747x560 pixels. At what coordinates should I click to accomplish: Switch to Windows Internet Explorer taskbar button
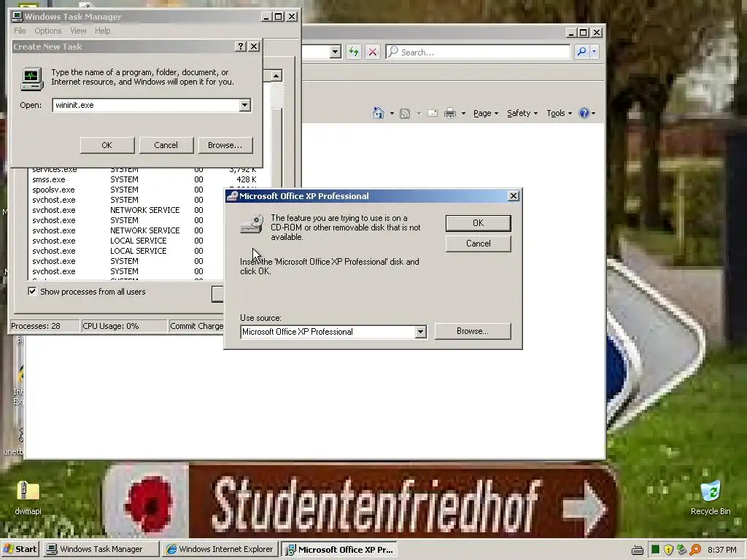(x=220, y=549)
